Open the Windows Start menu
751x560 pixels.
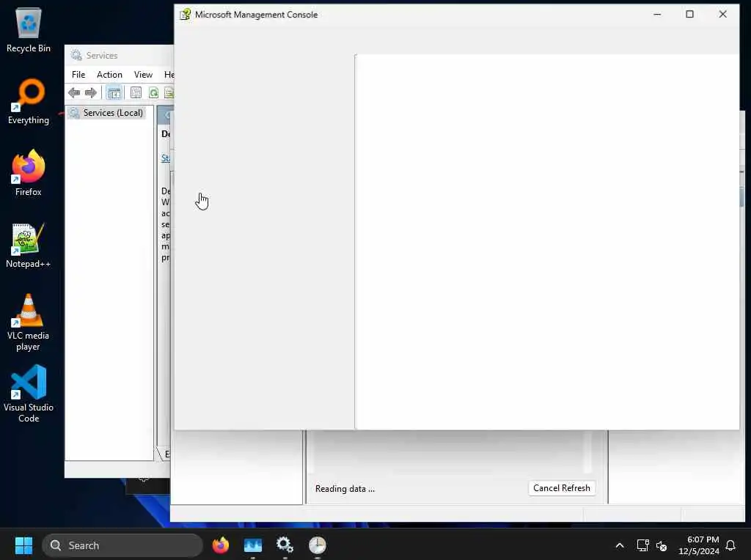pos(23,545)
